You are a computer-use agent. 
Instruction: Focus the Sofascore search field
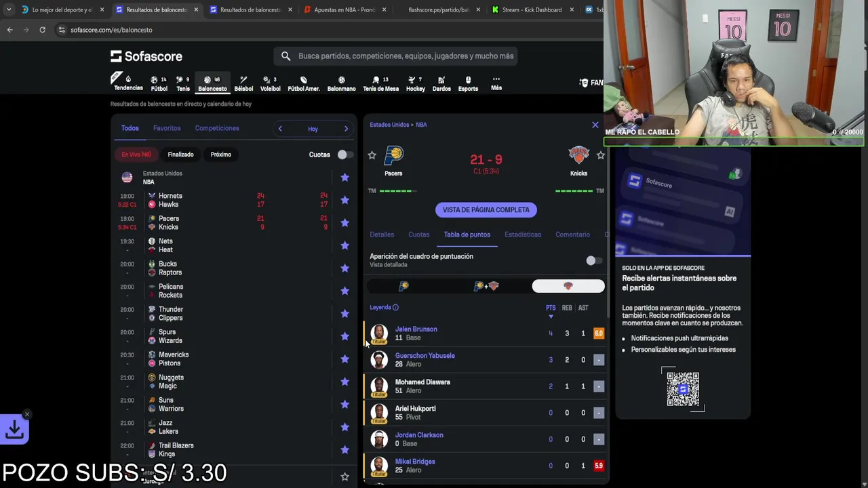396,56
